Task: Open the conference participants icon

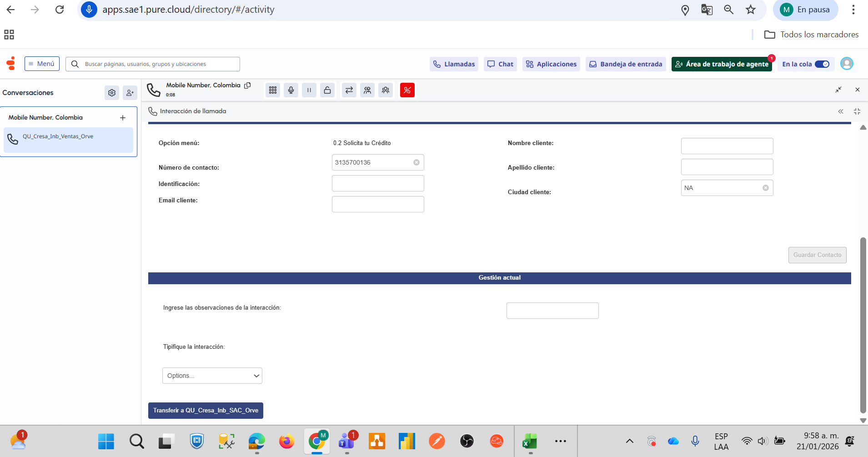Action: [386, 90]
